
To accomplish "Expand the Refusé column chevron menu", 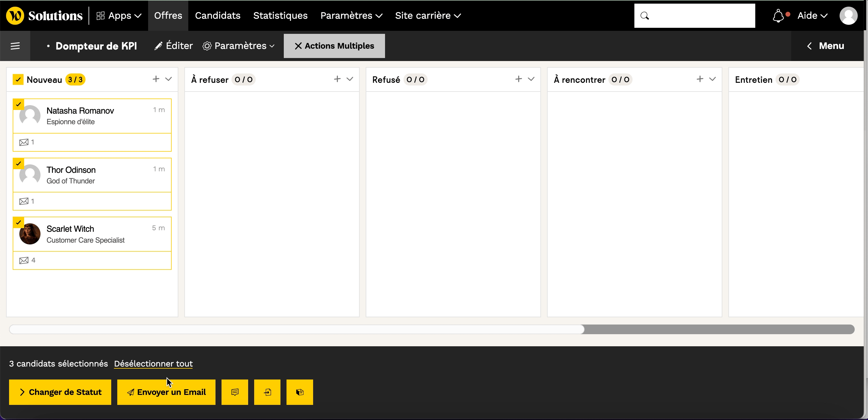I will (531, 79).
